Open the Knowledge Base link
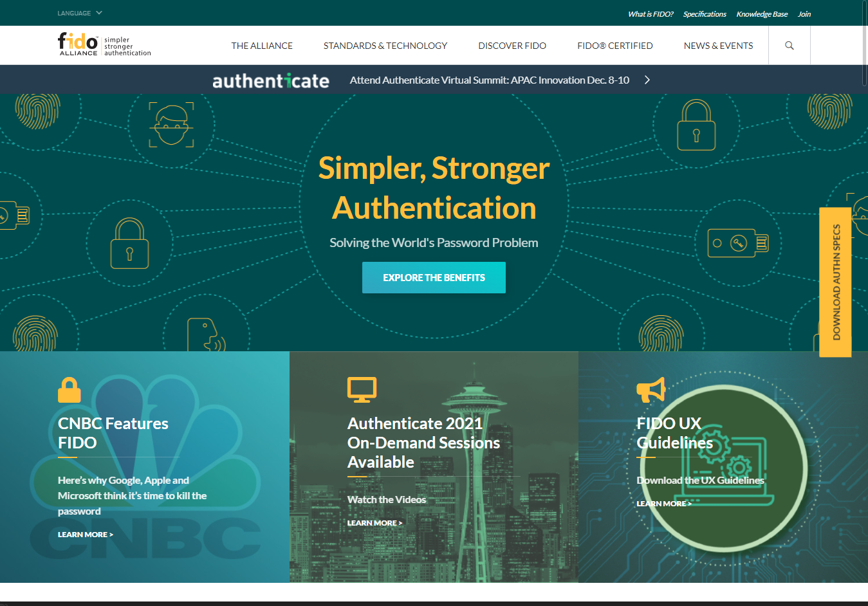868x606 pixels. click(762, 14)
